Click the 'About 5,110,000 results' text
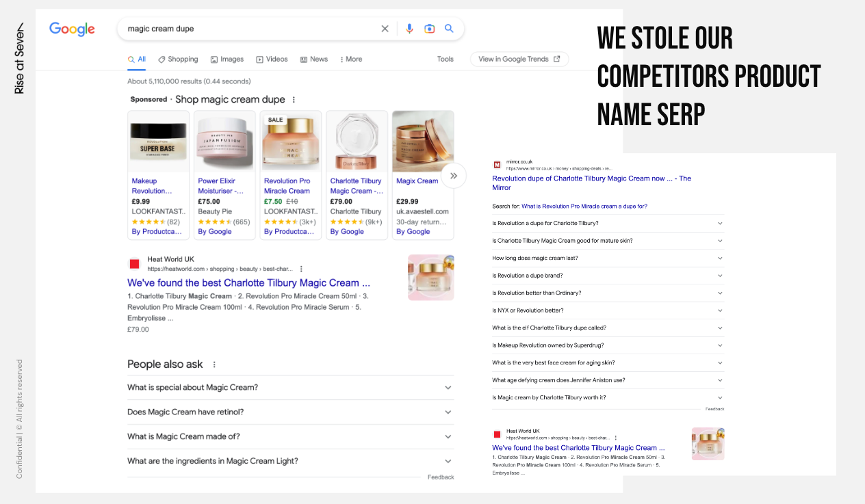 [x=189, y=81]
